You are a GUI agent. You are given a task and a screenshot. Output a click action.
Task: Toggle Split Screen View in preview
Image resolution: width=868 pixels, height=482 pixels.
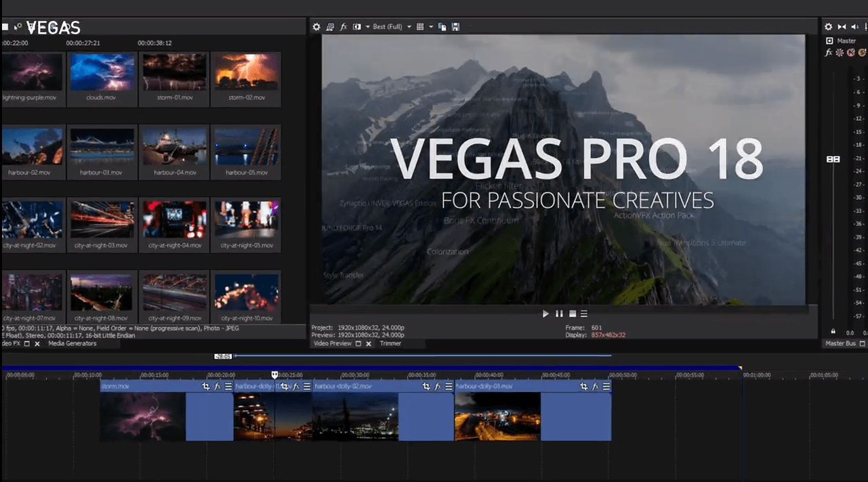pyautogui.click(x=357, y=27)
